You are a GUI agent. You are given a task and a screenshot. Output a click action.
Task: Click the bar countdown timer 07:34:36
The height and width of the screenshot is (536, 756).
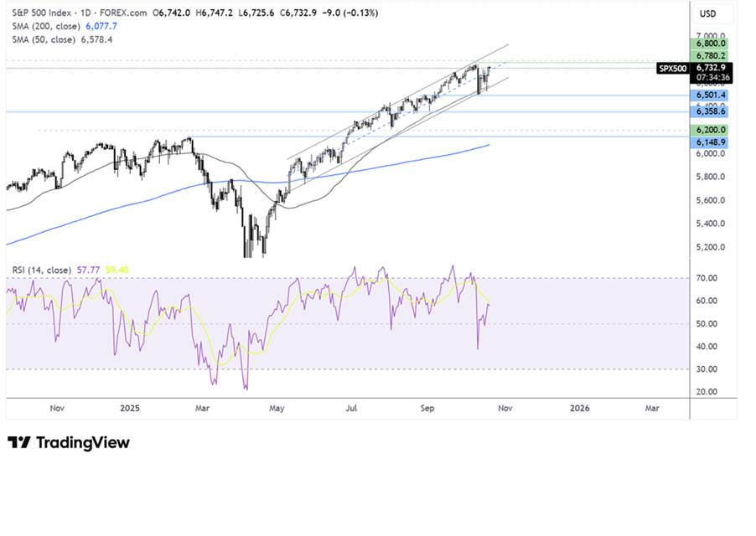[712, 78]
